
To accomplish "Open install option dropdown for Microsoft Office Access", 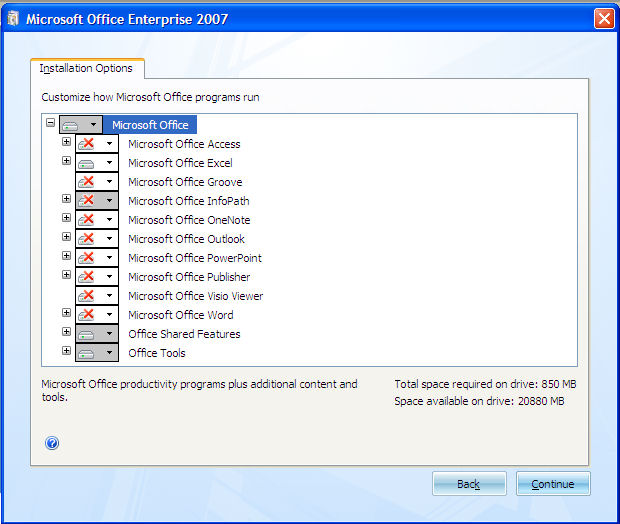I will (x=97, y=144).
